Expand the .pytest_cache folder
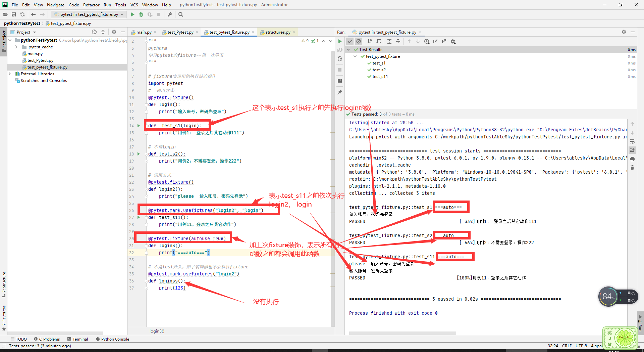This screenshot has width=644, height=352. 16,47
